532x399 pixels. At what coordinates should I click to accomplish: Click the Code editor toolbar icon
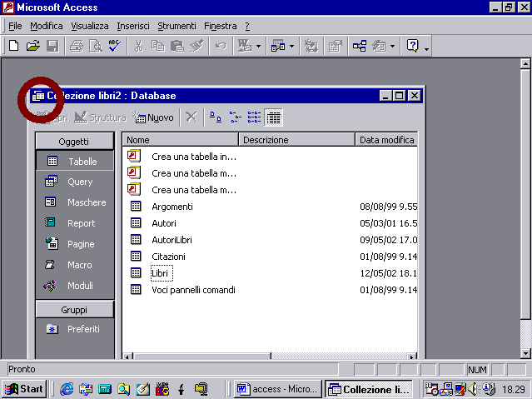pos(311,46)
